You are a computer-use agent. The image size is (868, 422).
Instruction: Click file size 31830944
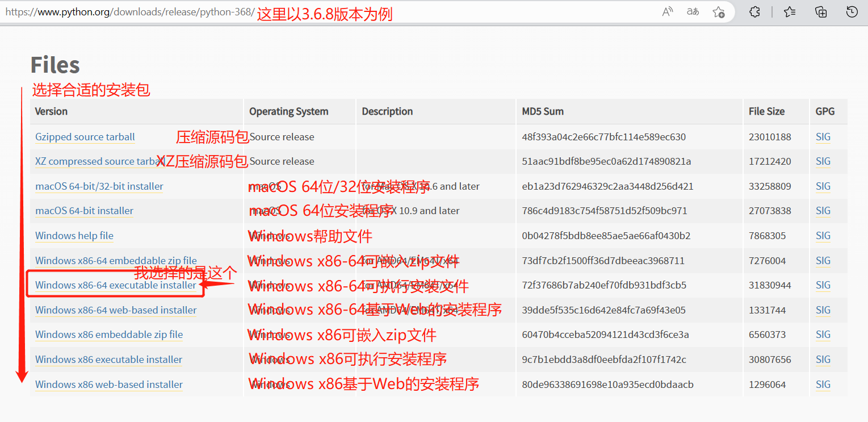770,285
